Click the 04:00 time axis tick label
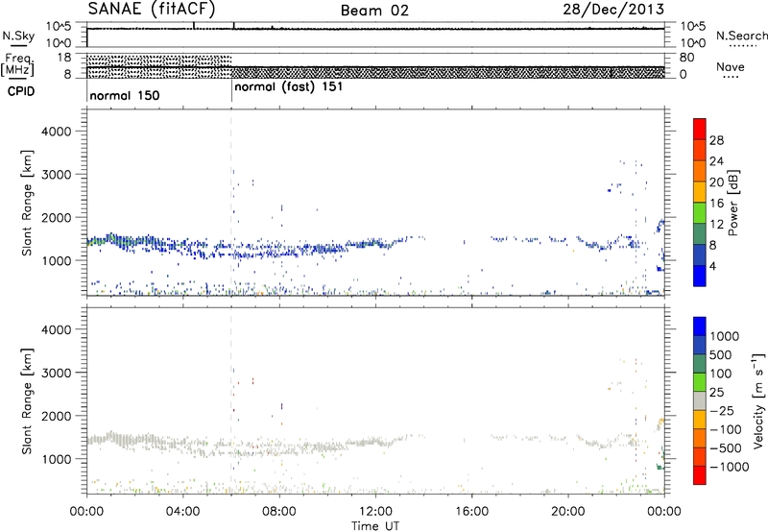This screenshot has width=768, height=532. pos(182,512)
